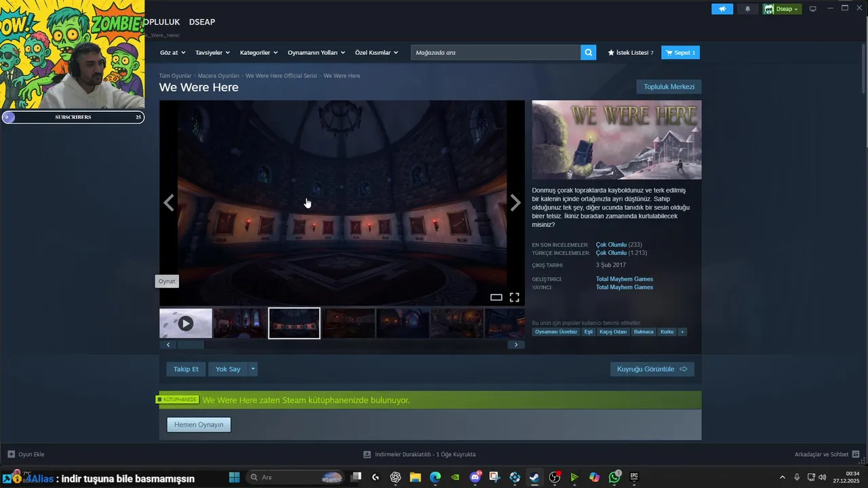Open Epic Games Launcher from taskbar
Image resolution: width=868 pixels, height=488 pixels.
(x=634, y=477)
